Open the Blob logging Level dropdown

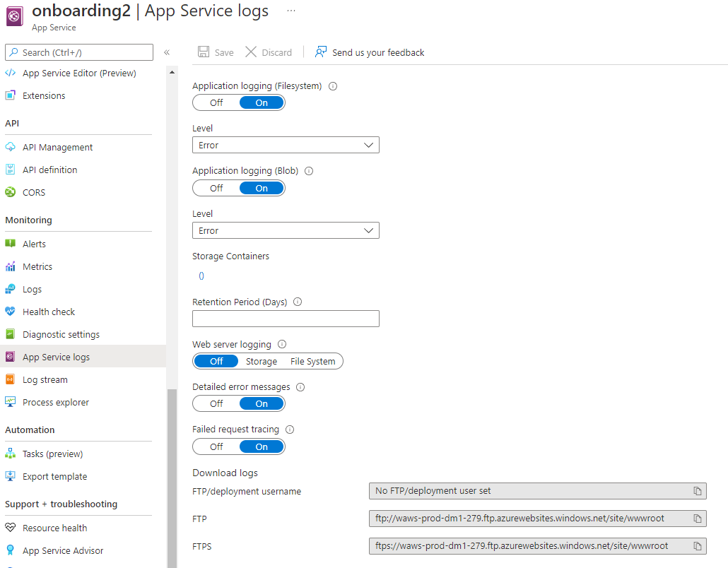click(286, 230)
